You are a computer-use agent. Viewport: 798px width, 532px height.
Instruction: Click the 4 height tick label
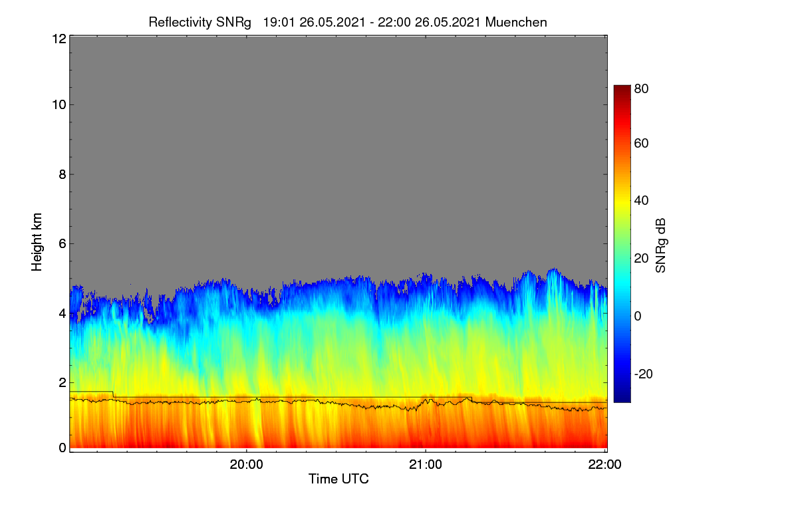pos(61,313)
